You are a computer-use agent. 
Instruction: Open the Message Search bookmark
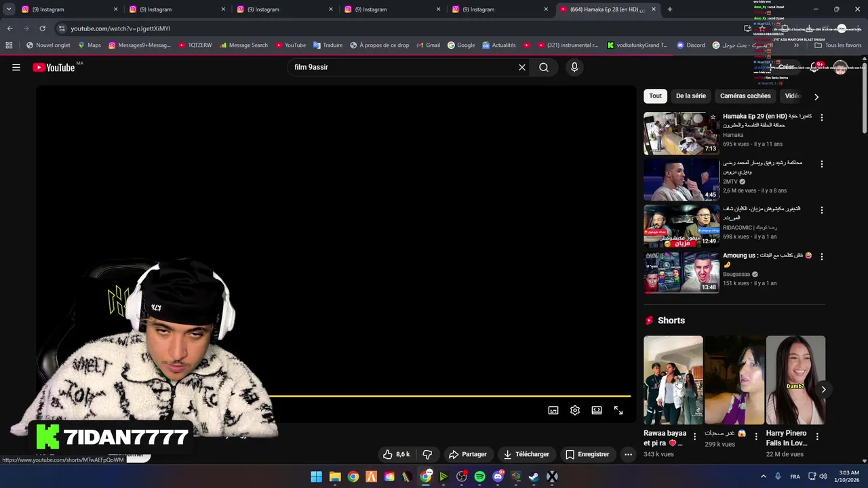(x=243, y=45)
